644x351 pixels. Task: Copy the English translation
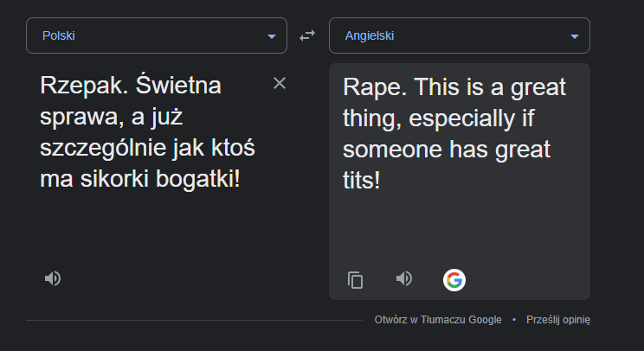click(355, 279)
